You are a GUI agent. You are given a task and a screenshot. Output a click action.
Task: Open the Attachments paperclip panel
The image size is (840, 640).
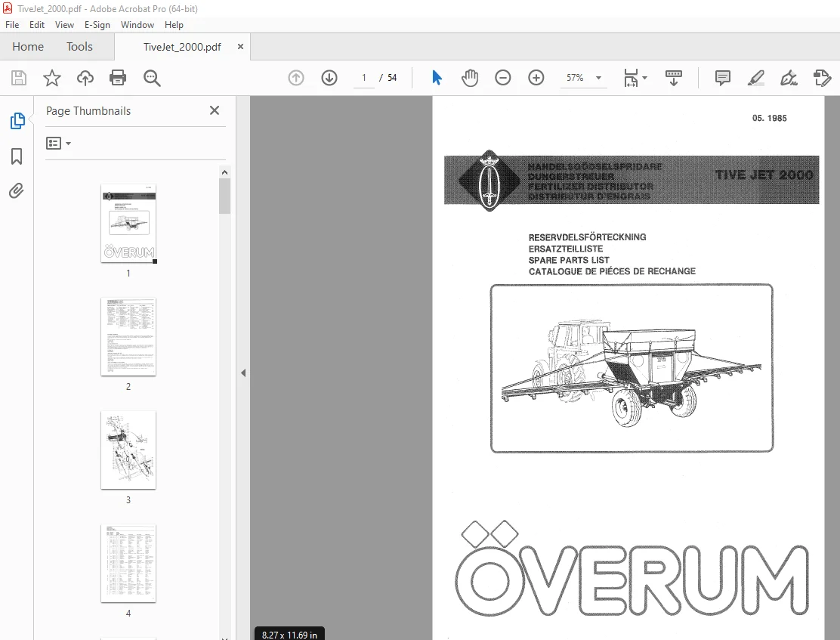pyautogui.click(x=16, y=191)
